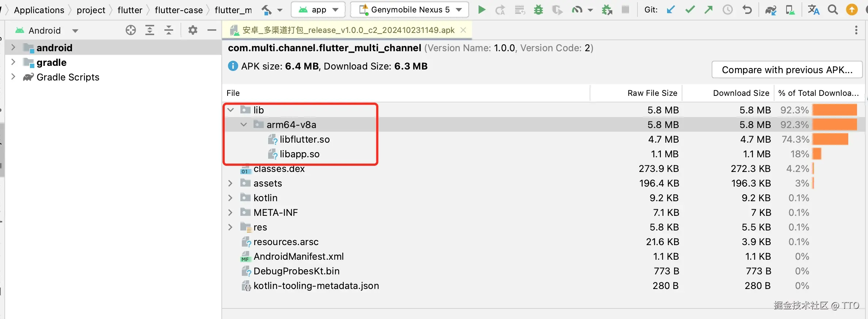
Task: Click Git update project arrow
Action: click(x=671, y=10)
